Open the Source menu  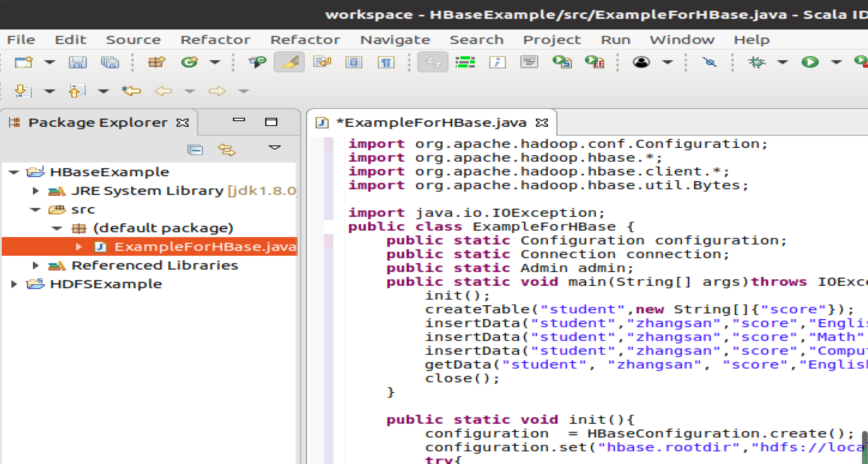[x=133, y=40]
